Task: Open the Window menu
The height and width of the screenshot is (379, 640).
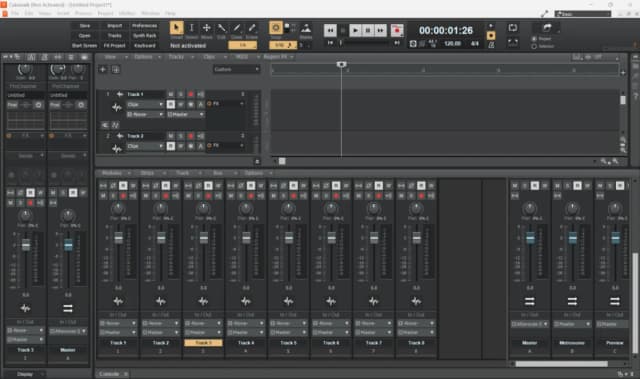Action: click(x=150, y=13)
